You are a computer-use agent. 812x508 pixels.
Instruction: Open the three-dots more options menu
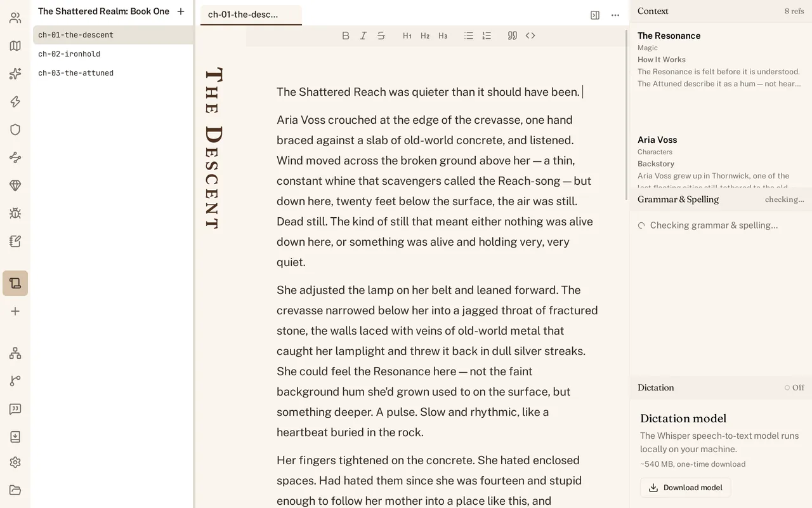pyautogui.click(x=615, y=15)
